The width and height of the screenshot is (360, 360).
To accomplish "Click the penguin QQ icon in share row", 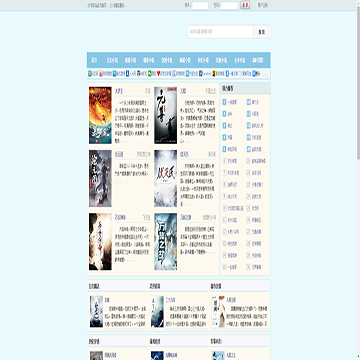I will 138,73.
